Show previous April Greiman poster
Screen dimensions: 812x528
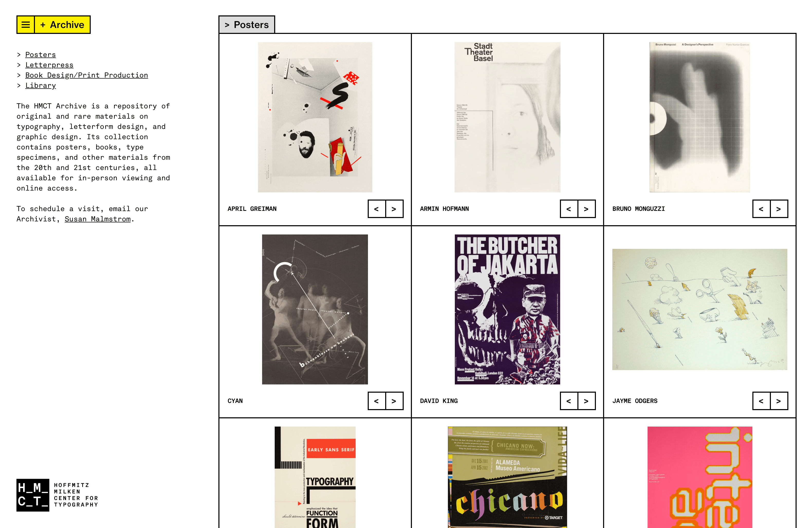[x=377, y=209]
